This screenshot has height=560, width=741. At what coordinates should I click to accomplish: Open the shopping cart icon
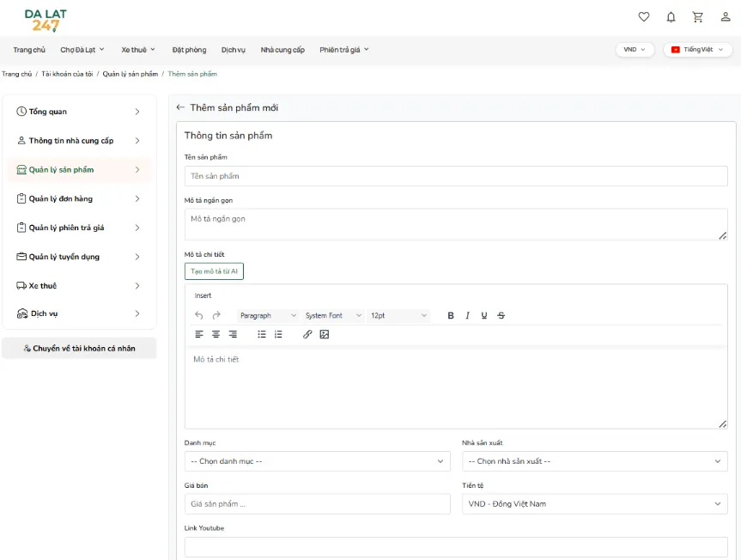pos(697,17)
